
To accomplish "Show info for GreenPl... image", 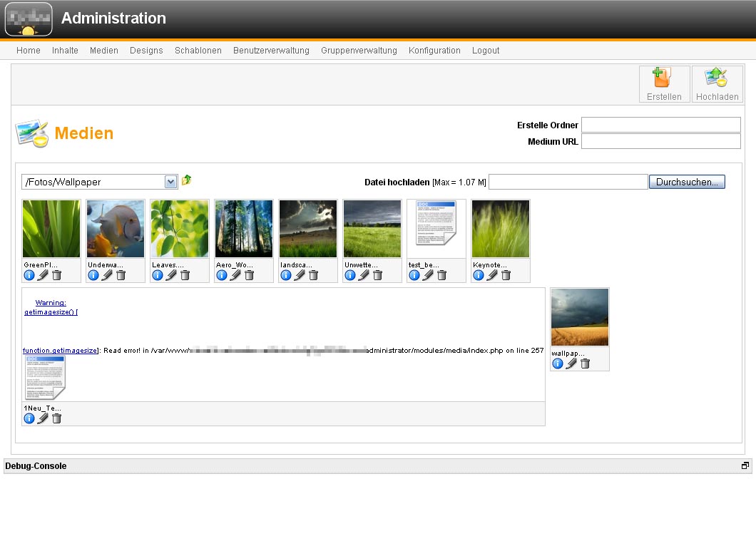I will [29, 275].
